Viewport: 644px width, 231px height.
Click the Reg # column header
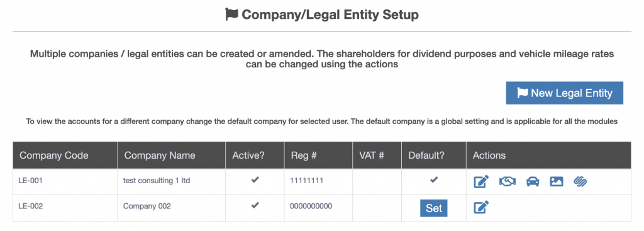click(304, 155)
